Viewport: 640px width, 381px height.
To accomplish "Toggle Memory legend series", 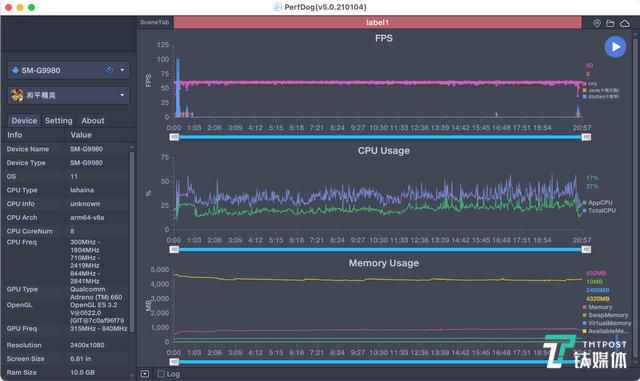I will pos(597,307).
